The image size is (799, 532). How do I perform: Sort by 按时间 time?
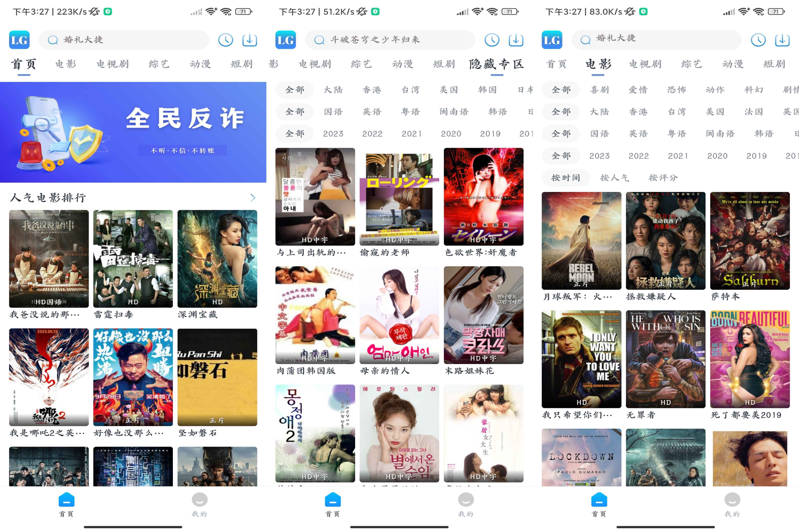point(566,178)
